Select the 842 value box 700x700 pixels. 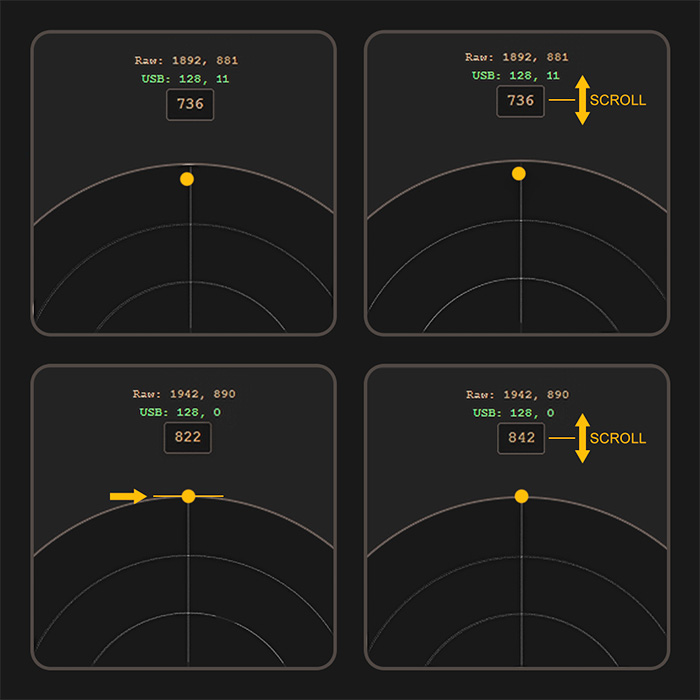[521, 438]
